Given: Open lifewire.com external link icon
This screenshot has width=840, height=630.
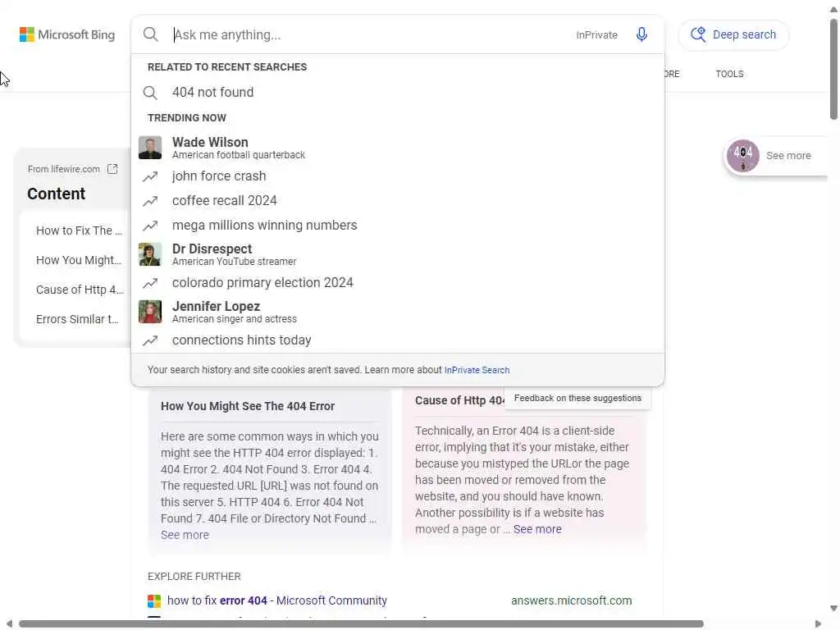Looking at the screenshot, I should [x=112, y=169].
